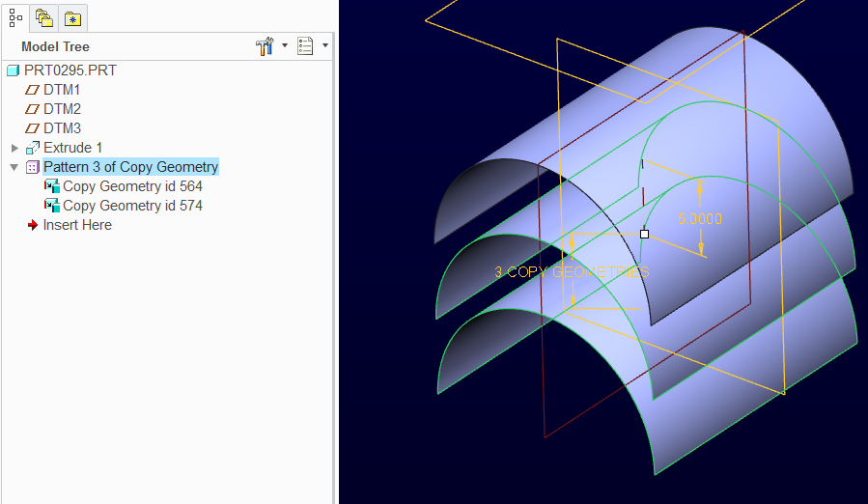Click icon of Copy Geometry id 574

point(52,206)
